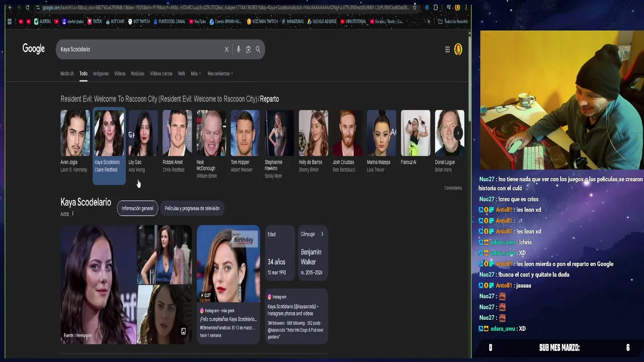This screenshot has width=644, height=362.
Task: Switch to the Noticias tab
Action: pyautogui.click(x=137, y=73)
